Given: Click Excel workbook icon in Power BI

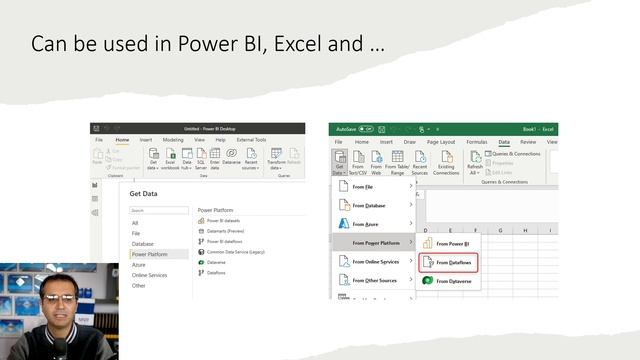Looking at the screenshot, I should pyautogui.click(x=170, y=159).
